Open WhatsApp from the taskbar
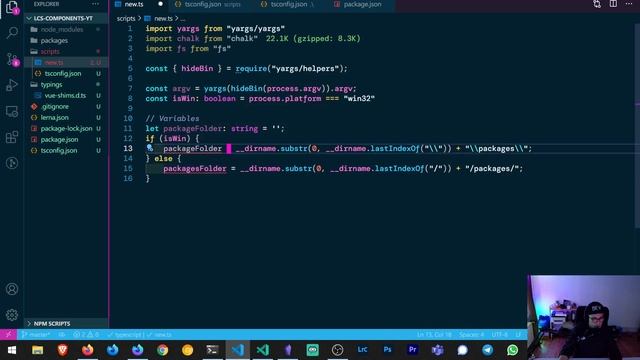Viewport: 640px width, 360px height. tap(512, 350)
